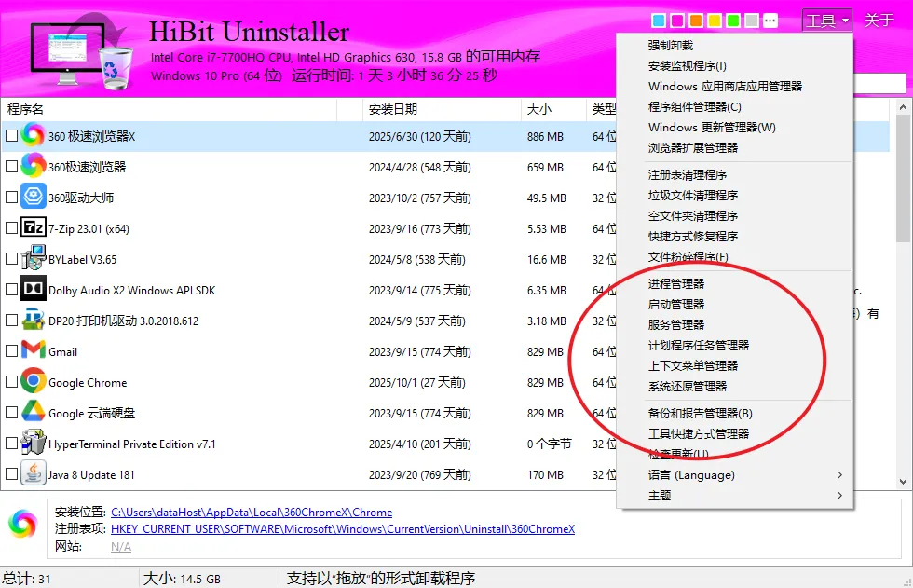Viewport: 913px width, 588px height.
Task: Click the N/A website link
Action: [120, 547]
